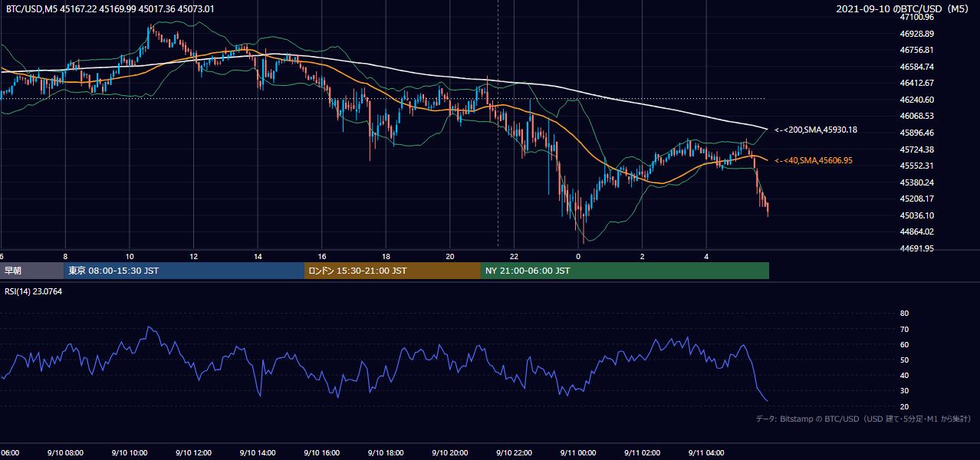Select the 46928.89 price axis label
The width and height of the screenshot is (980, 460).
[916, 34]
